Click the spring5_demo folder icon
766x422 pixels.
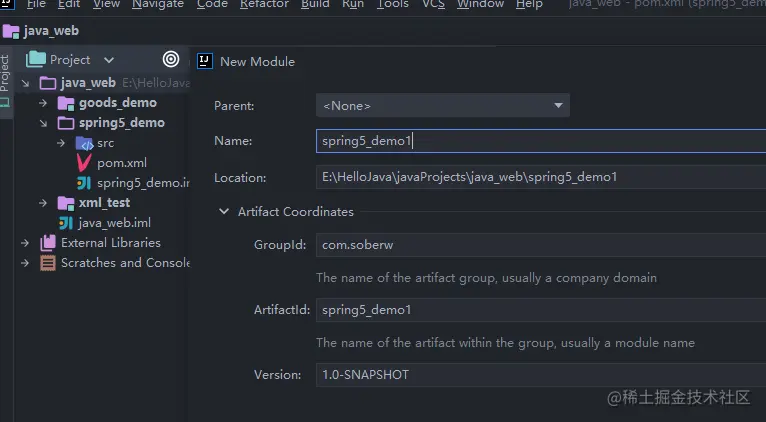(x=66, y=123)
